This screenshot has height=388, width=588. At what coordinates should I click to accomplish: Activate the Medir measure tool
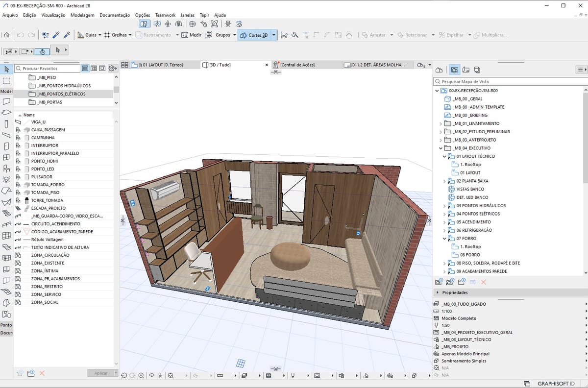(x=191, y=35)
